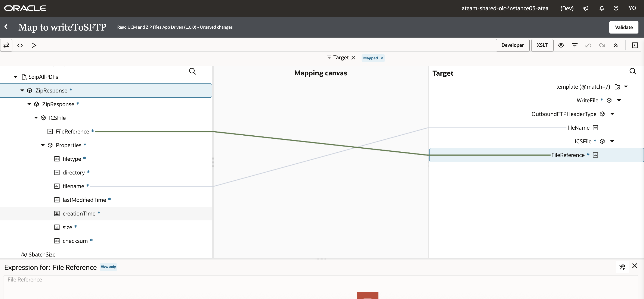
Task: Toggle the side panel icon
Action: pyautogui.click(x=635, y=45)
